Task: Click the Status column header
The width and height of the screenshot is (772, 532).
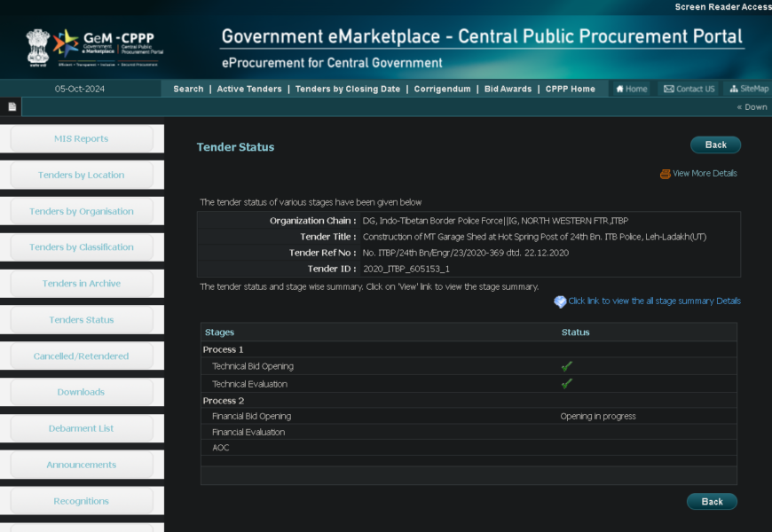Action: 576,332
